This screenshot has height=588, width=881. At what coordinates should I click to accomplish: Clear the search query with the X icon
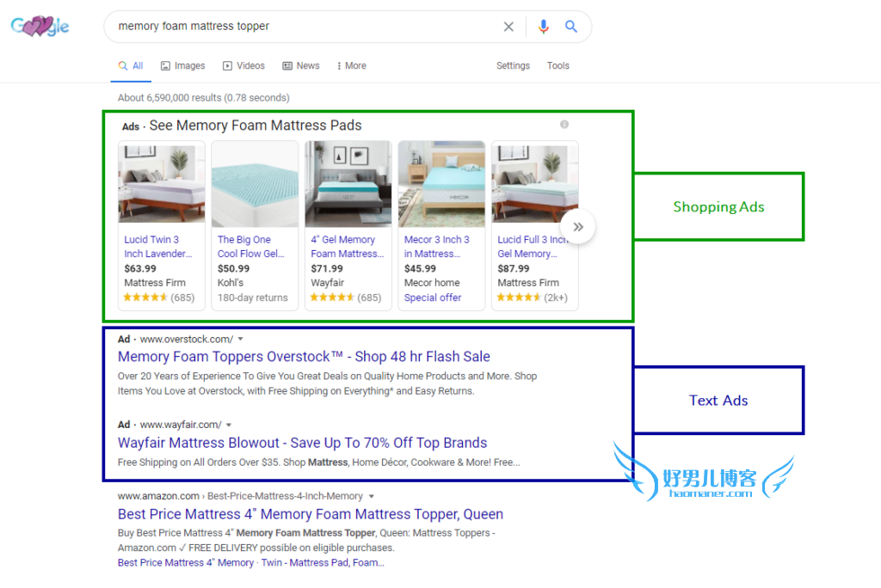[x=508, y=27]
